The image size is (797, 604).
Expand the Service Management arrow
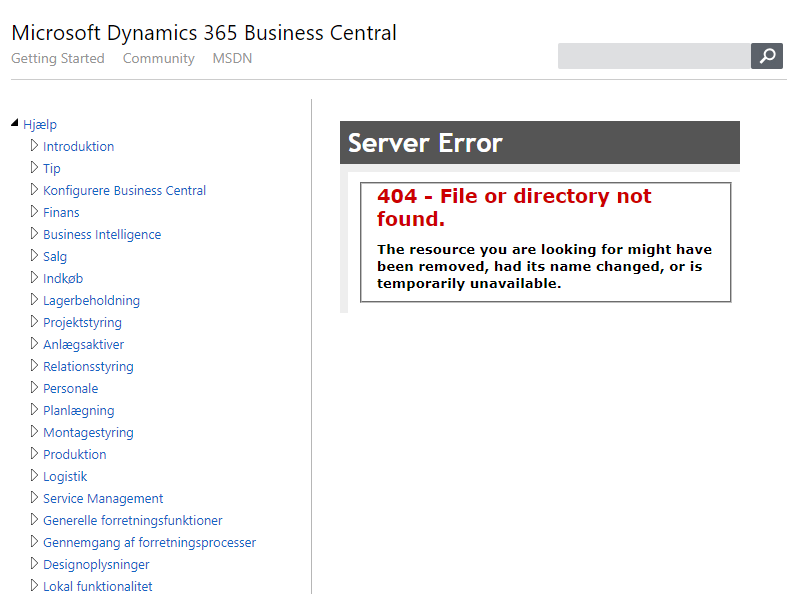coord(34,497)
